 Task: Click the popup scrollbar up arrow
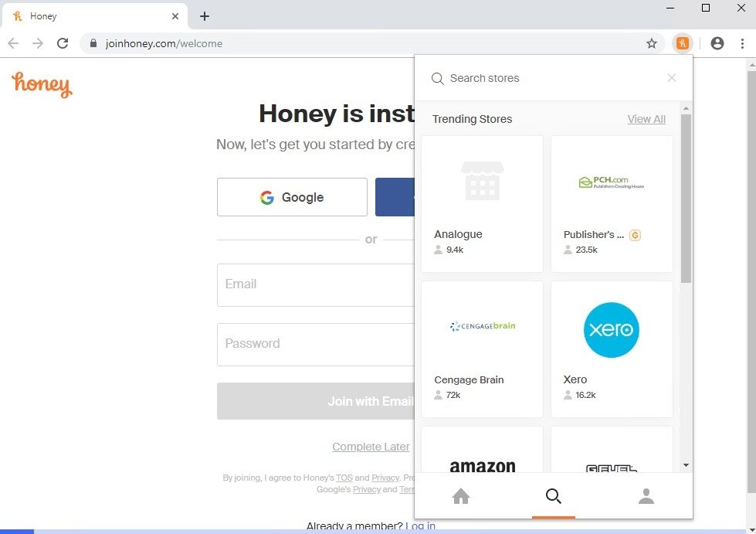(686, 108)
